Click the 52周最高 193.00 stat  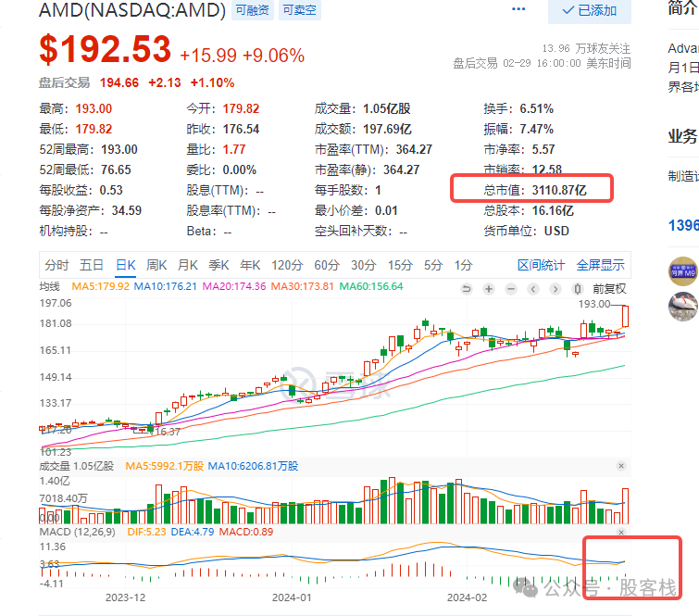click(x=88, y=149)
